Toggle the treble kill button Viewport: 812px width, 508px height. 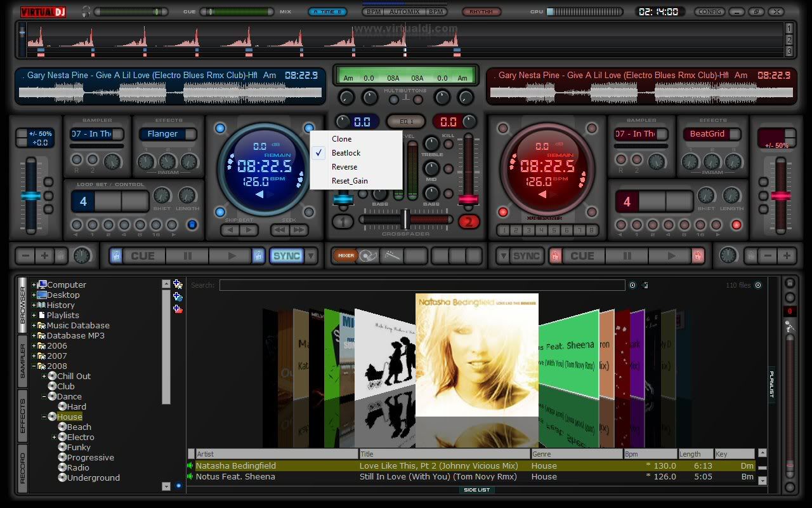(449, 144)
